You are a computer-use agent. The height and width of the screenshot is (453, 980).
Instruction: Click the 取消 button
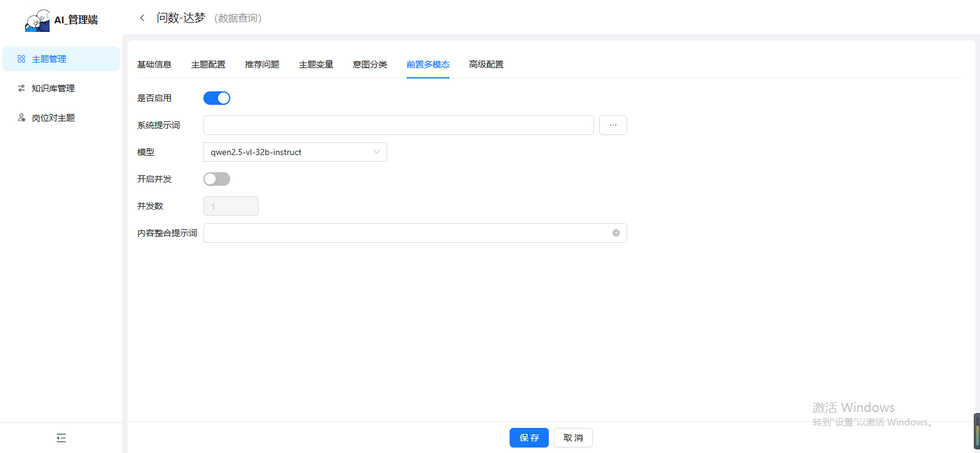573,438
